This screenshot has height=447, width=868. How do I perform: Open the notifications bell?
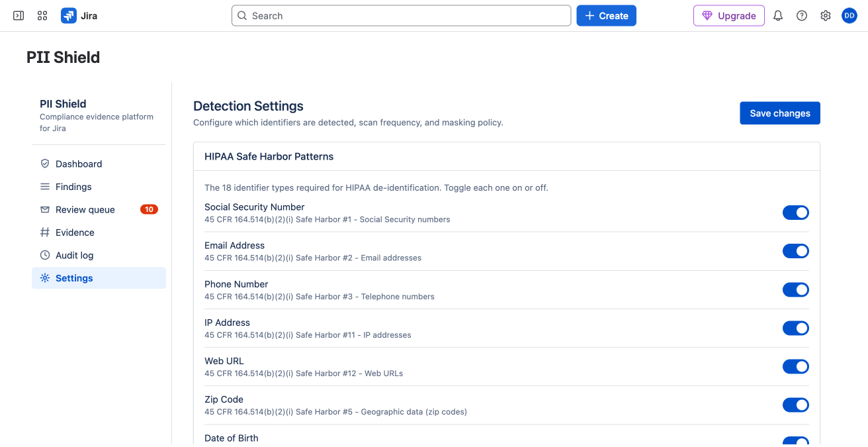click(778, 16)
